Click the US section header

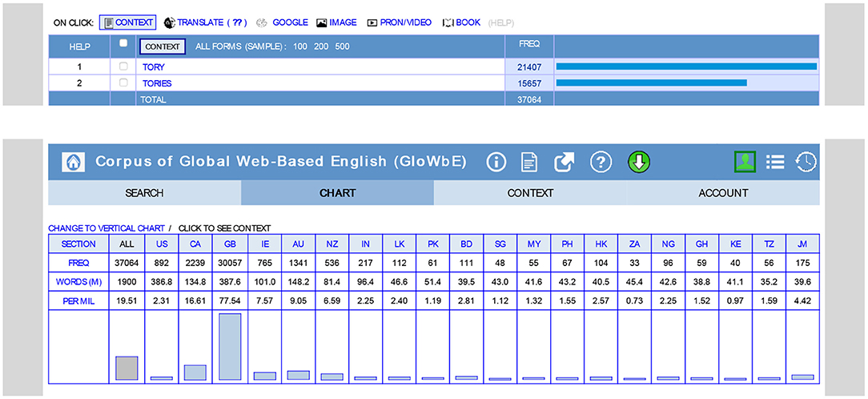click(x=162, y=244)
